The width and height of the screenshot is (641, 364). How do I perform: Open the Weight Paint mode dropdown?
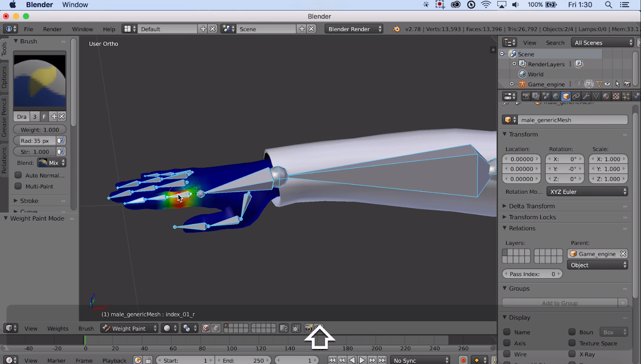[x=129, y=328]
